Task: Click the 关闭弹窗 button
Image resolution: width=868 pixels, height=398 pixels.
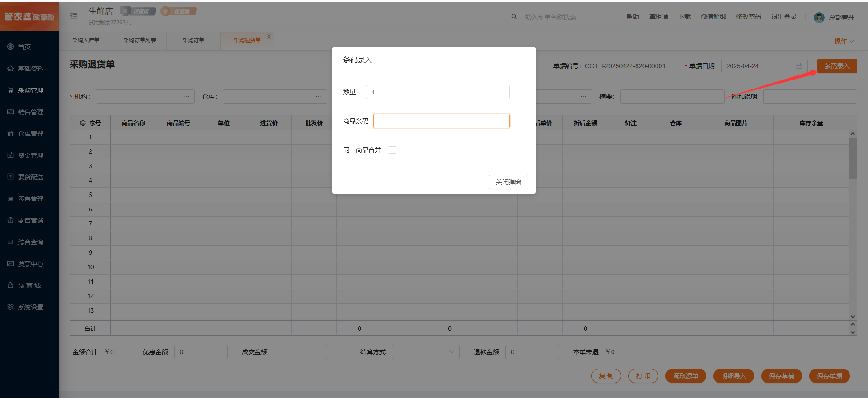Action: click(509, 182)
